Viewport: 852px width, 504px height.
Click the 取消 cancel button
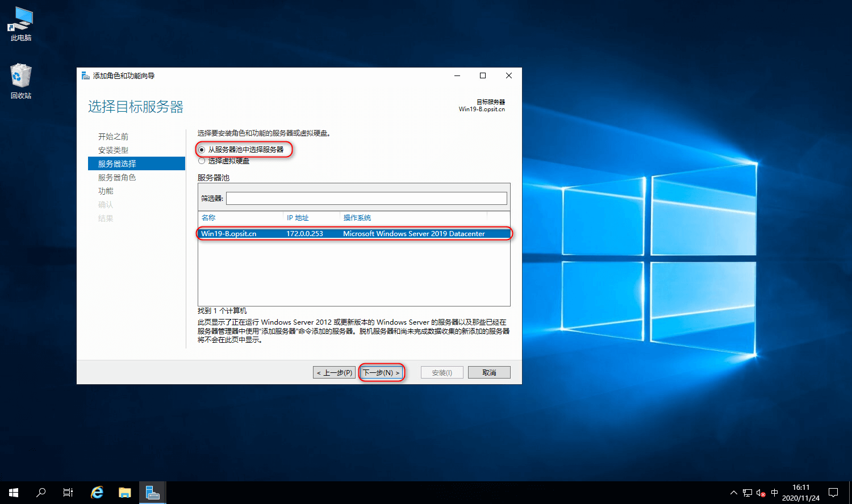click(489, 372)
